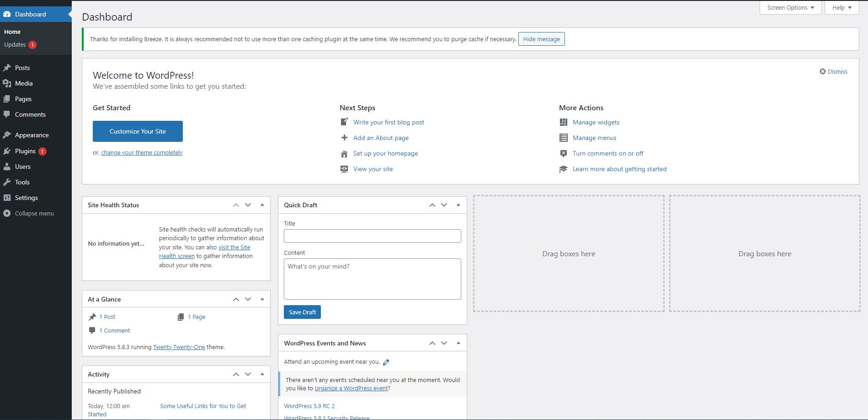The height and width of the screenshot is (420, 868).
Task: Click the view icon beside View your site
Action: tap(345, 169)
